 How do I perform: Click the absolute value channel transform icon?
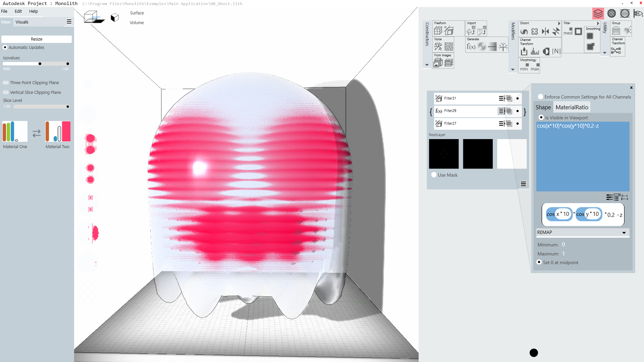click(x=556, y=51)
